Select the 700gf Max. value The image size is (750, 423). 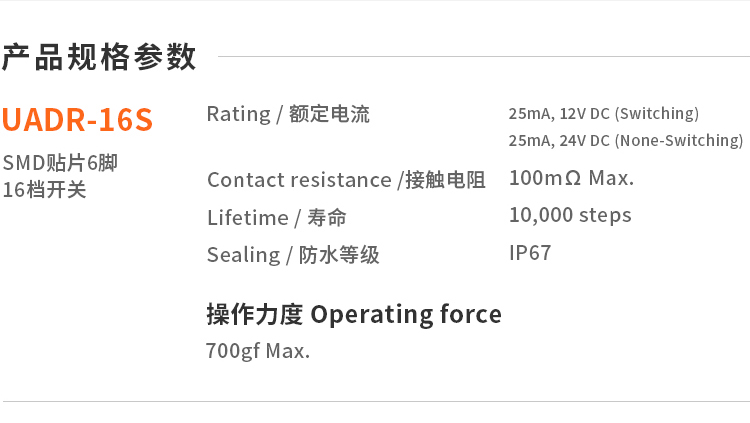click(x=258, y=351)
